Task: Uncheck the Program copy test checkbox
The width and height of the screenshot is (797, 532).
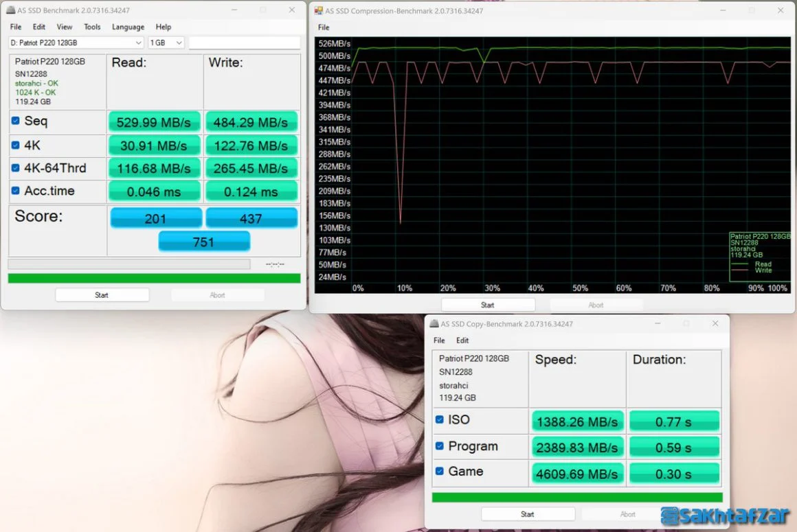Action: point(440,446)
